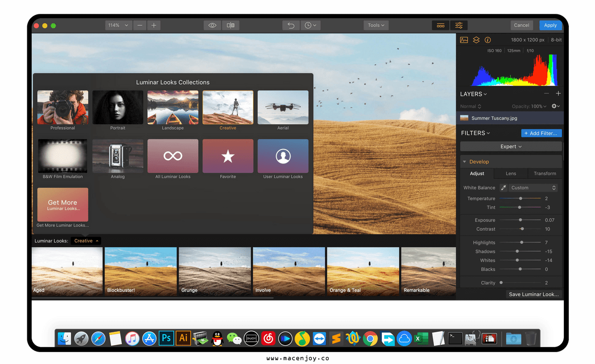Open the layer settings gear menu
Viewport: 595px width, 364px height.
click(x=556, y=106)
